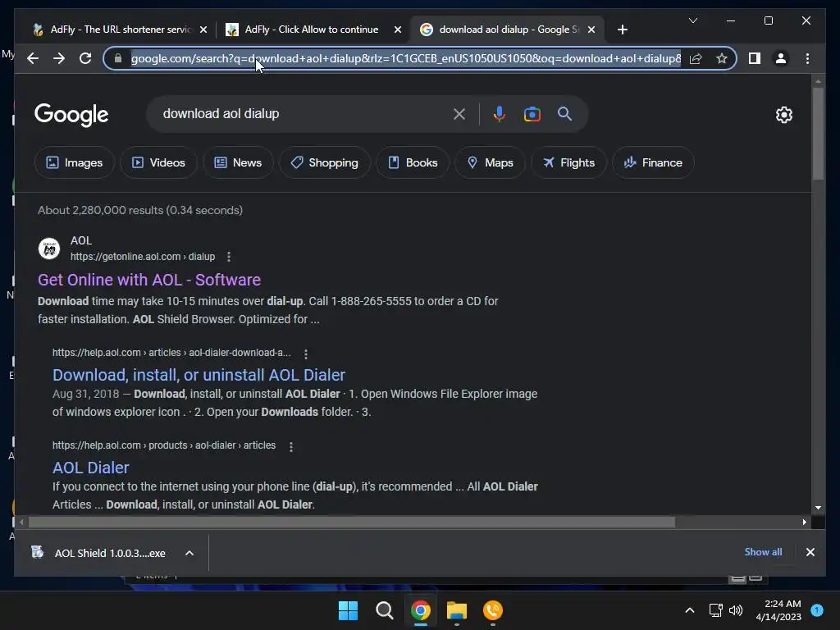Click the getonline.aol.com dialup URL

(x=143, y=257)
